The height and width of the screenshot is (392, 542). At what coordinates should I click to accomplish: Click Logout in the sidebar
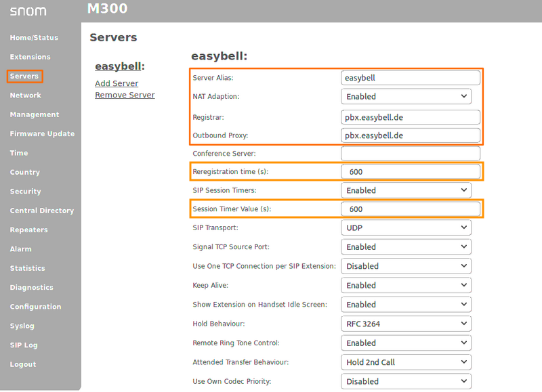tap(23, 364)
